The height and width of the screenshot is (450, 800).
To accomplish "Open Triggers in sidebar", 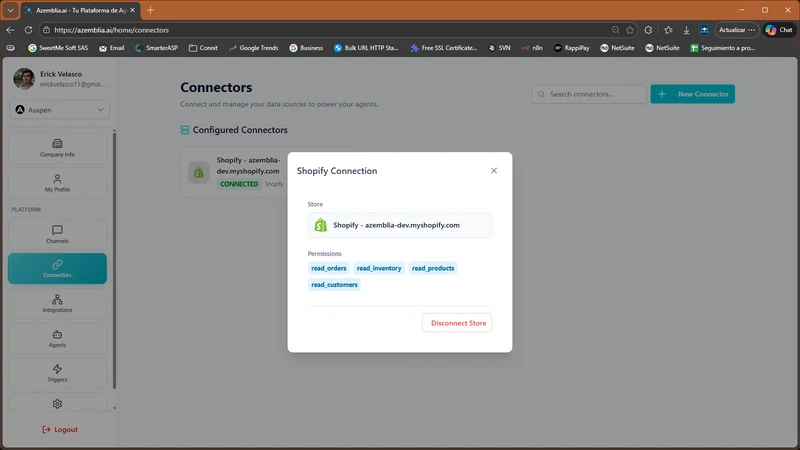I will [x=57, y=373].
